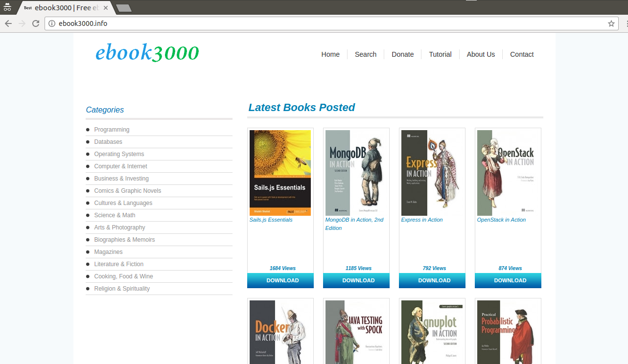This screenshot has height=364, width=628.
Task: Click the OpenStack in Action title link
Action: click(x=501, y=220)
